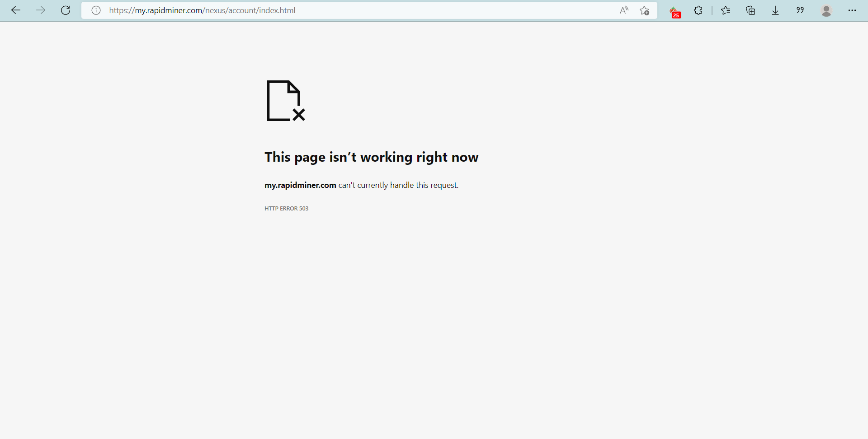Open the extension with 25 badge
868x439 pixels.
pos(675,11)
